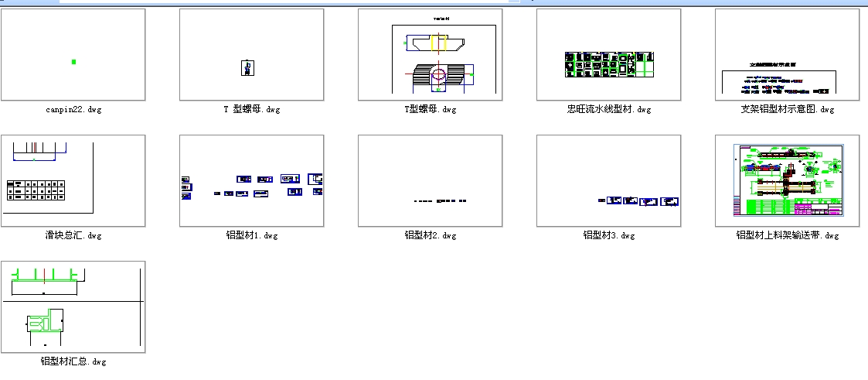Image resolution: width=868 pixels, height=380 pixels.
Task: Click the file name canpin22.dwg
Action: (x=73, y=110)
